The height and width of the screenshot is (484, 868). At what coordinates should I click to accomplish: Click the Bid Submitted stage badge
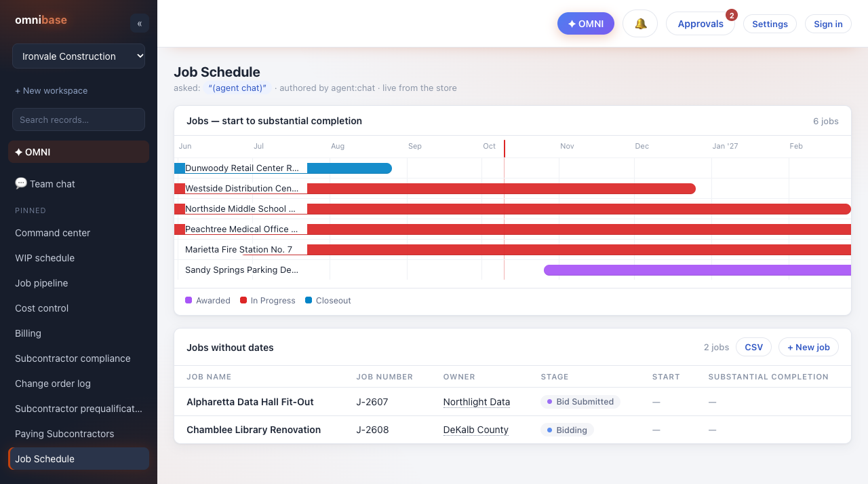[580, 402]
